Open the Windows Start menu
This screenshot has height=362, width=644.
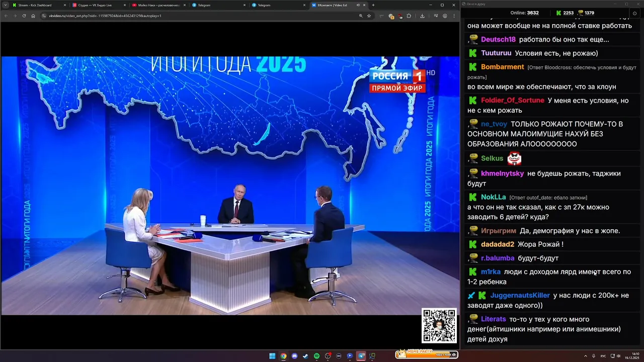coord(272,356)
